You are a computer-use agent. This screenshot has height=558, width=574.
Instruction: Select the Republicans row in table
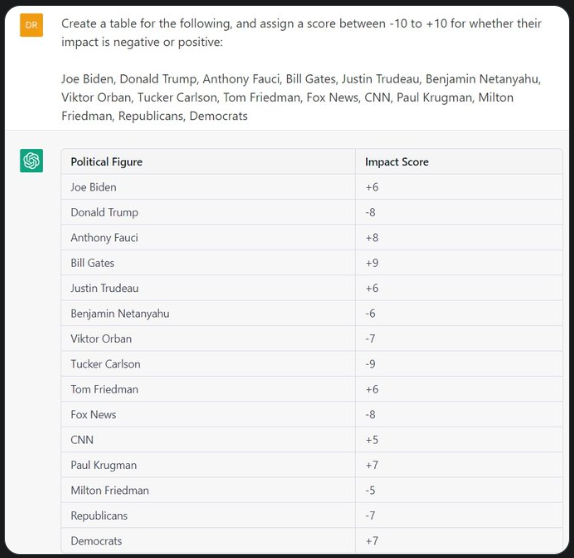[312, 516]
